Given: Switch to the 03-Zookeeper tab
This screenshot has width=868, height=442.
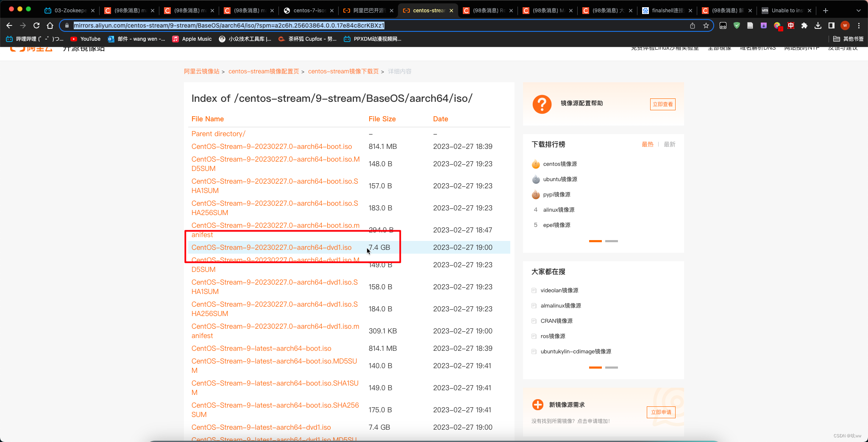Looking at the screenshot, I should 69,11.
